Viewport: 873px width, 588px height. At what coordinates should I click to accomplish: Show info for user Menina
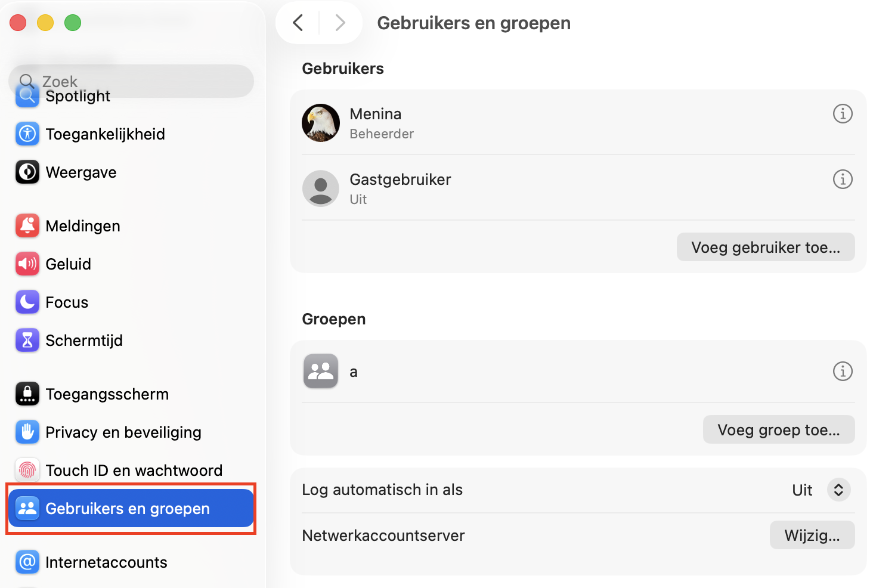(843, 114)
